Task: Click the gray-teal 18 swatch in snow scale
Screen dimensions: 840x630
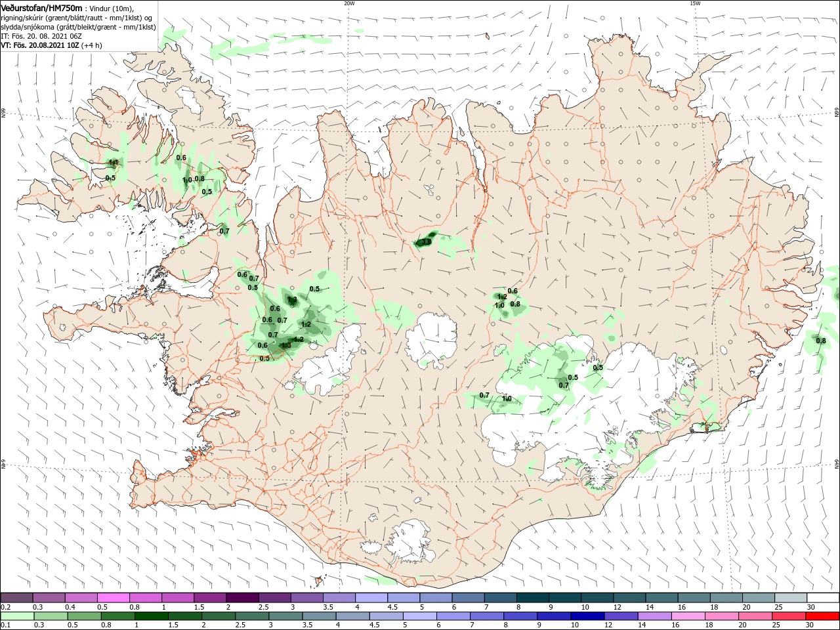Action: [726, 598]
